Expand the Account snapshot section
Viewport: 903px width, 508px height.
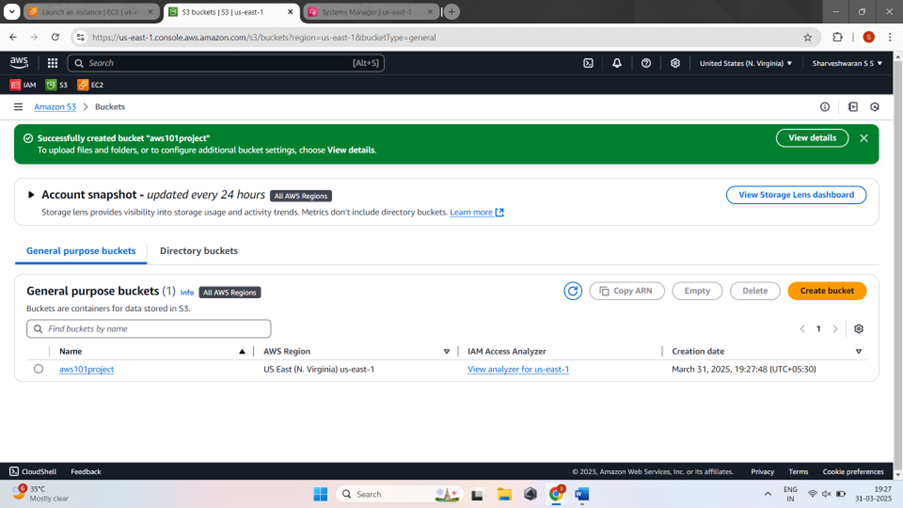(31, 195)
